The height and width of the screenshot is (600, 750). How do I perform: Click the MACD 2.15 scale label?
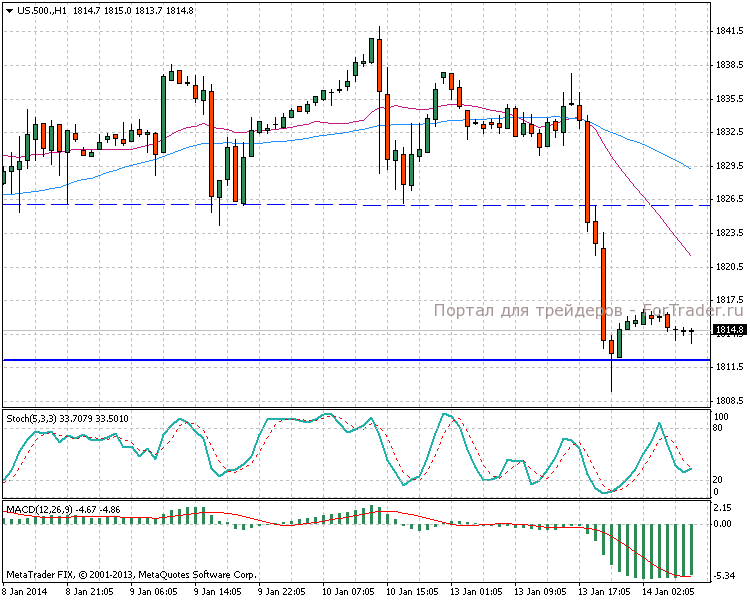coord(724,507)
